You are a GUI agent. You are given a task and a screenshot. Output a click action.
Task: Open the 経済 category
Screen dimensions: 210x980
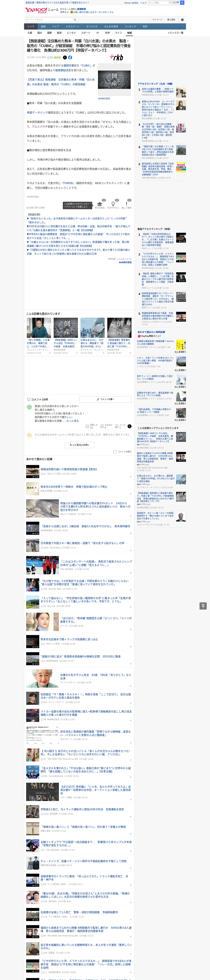pos(59,33)
